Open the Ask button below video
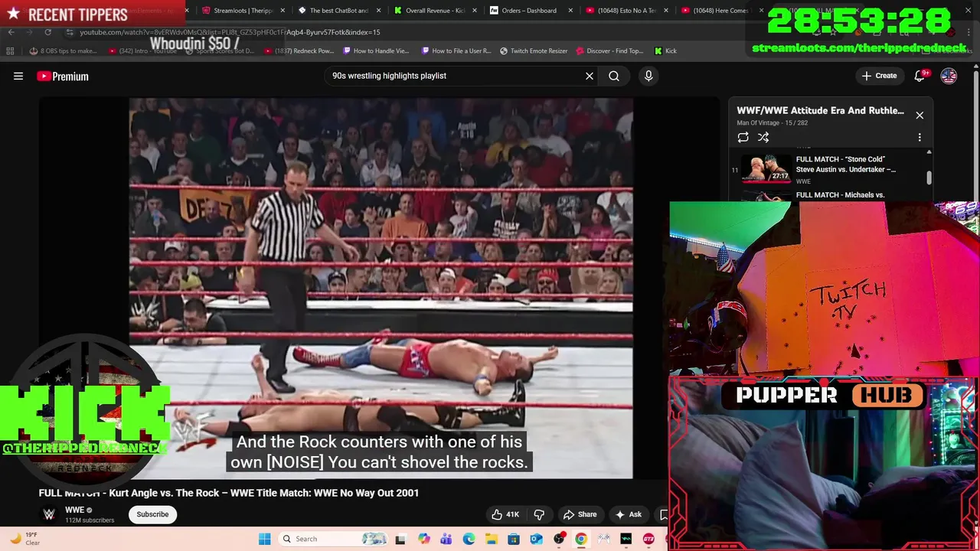This screenshot has height=551, width=980. (629, 514)
